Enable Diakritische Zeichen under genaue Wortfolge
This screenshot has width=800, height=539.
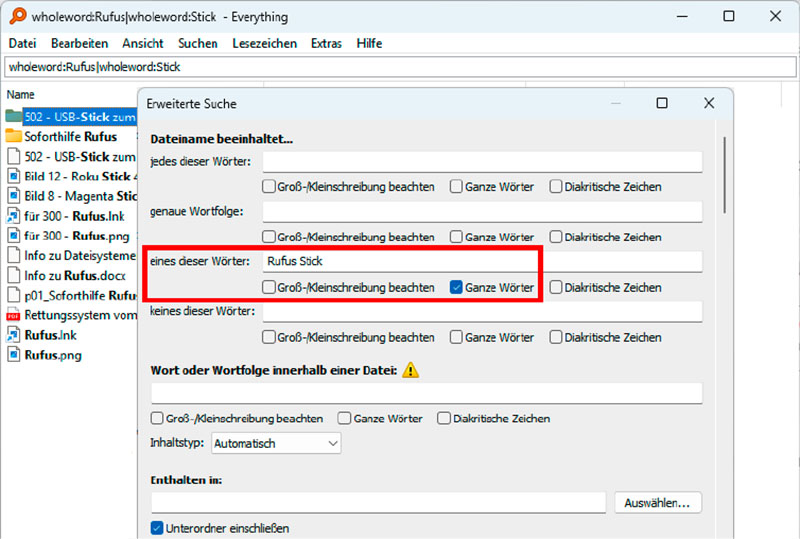[x=556, y=236]
